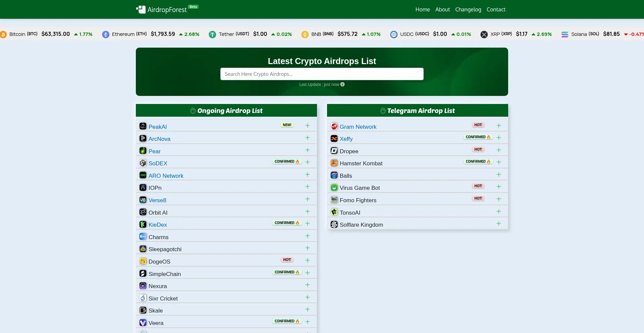644x333 pixels.
Task: Click the Fomo Fighters icon
Action: 334,200
